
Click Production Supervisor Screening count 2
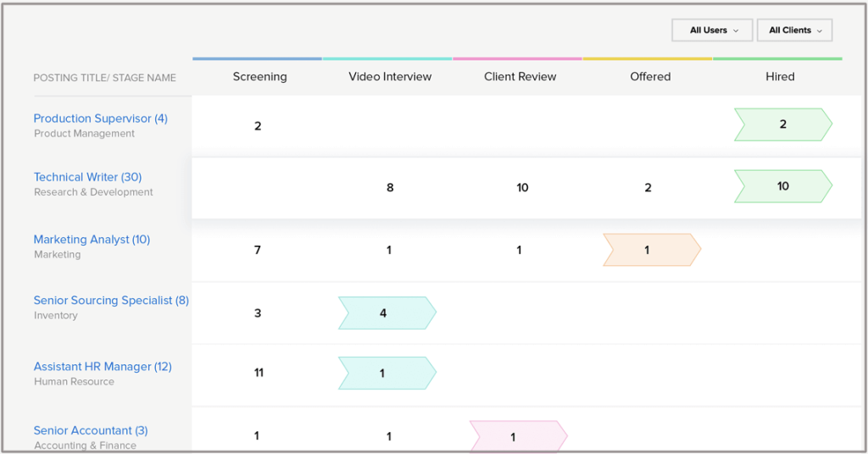point(258,126)
